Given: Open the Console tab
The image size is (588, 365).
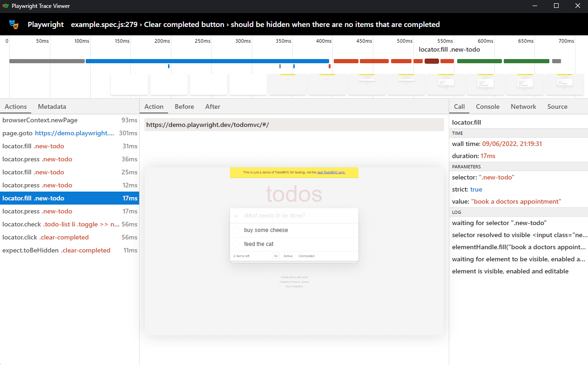Looking at the screenshot, I should [487, 106].
